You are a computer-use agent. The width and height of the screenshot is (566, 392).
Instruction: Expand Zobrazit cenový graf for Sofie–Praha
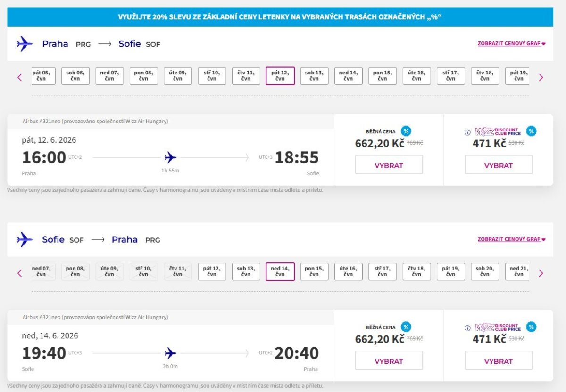tap(511, 239)
